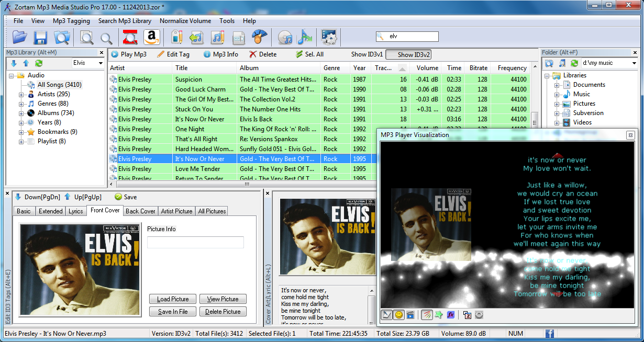Click the gray magnifier icon in the main toolbar
The image size is (644, 342).
(106, 38)
